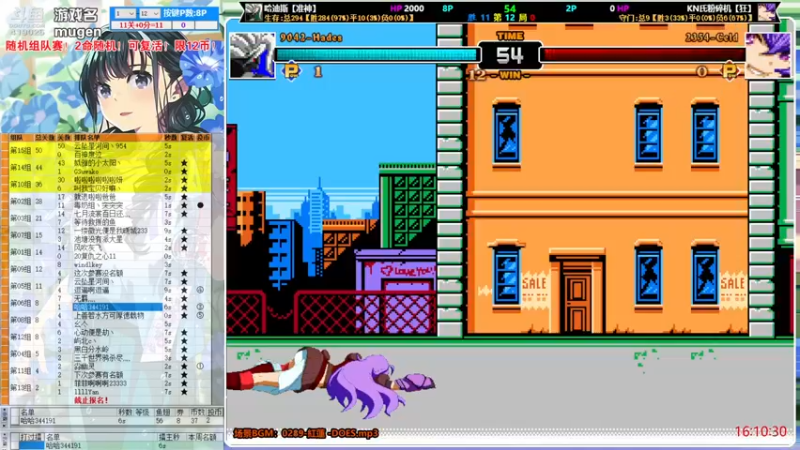Image resolution: width=800 pixels, height=450 pixels.
Task: Click the red 截止报名! notice
Action: tap(91, 401)
